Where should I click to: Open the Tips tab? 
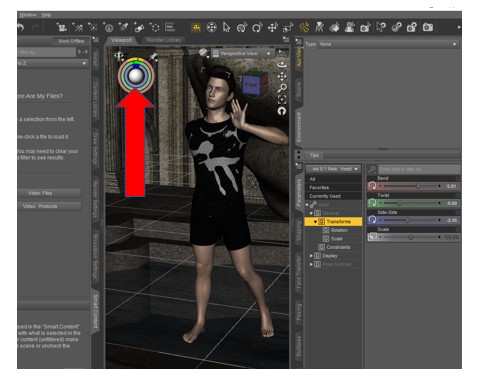(314, 155)
